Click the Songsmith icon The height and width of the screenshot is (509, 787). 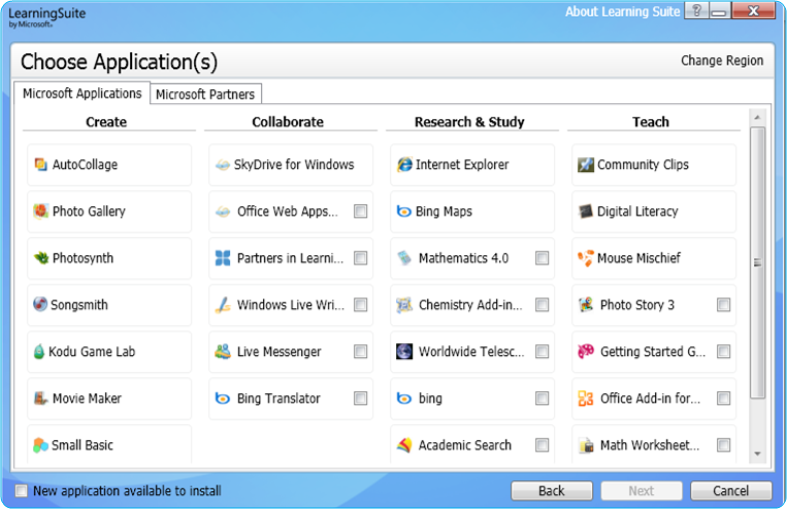coord(40,305)
